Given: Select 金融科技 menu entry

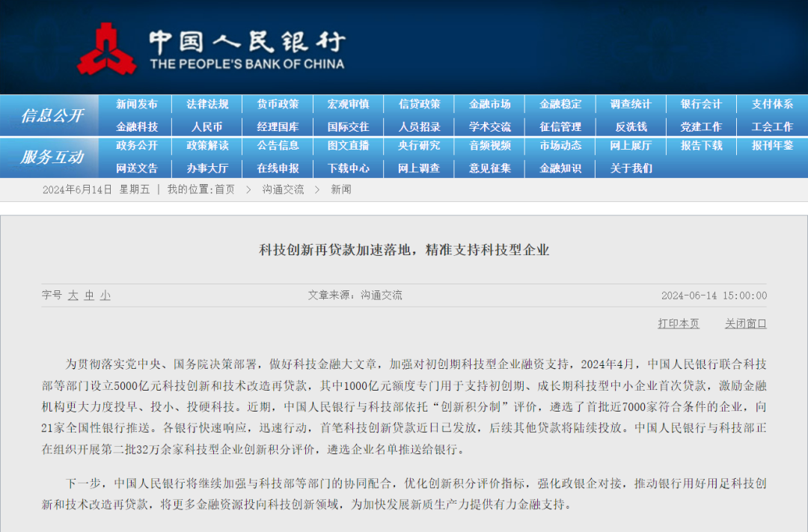Looking at the screenshot, I should point(137,126).
